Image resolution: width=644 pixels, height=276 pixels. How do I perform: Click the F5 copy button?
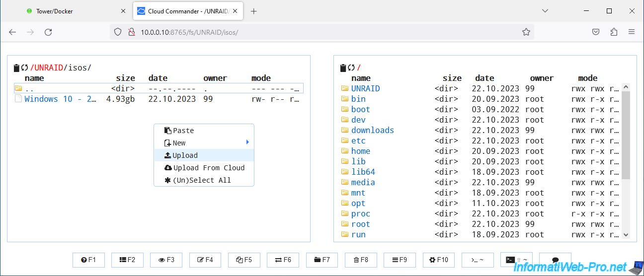click(244, 260)
